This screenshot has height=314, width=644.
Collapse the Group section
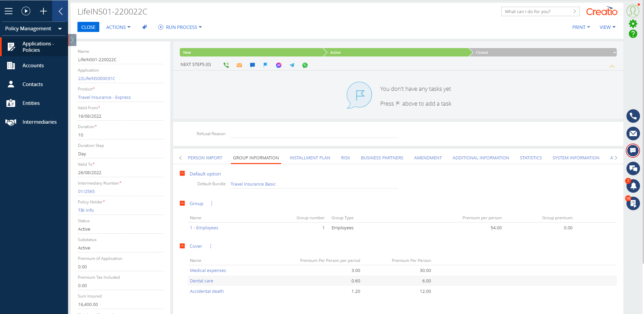point(182,203)
